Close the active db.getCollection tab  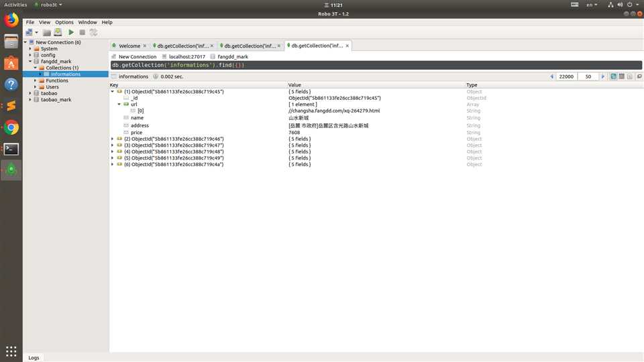pyautogui.click(x=347, y=46)
